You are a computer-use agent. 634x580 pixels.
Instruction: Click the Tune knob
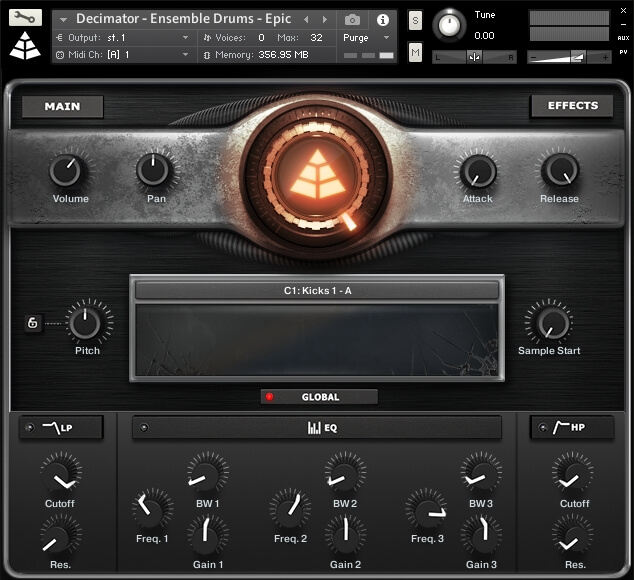[x=449, y=25]
